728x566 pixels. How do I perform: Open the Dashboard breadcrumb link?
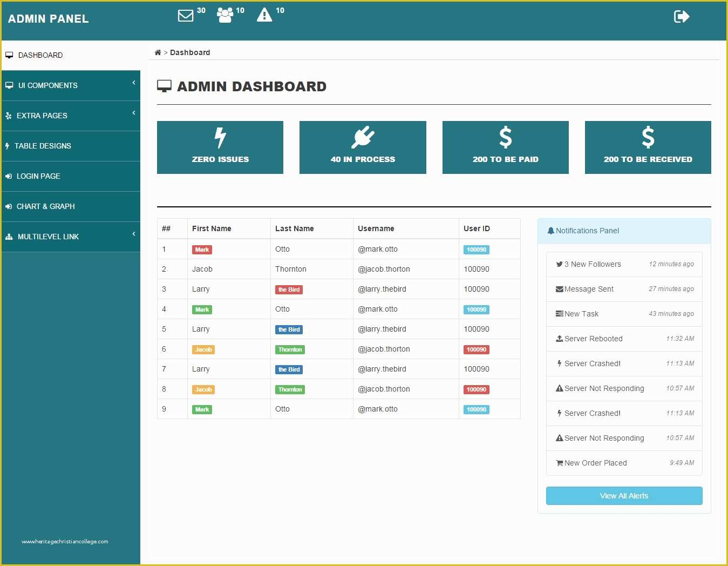(190, 52)
